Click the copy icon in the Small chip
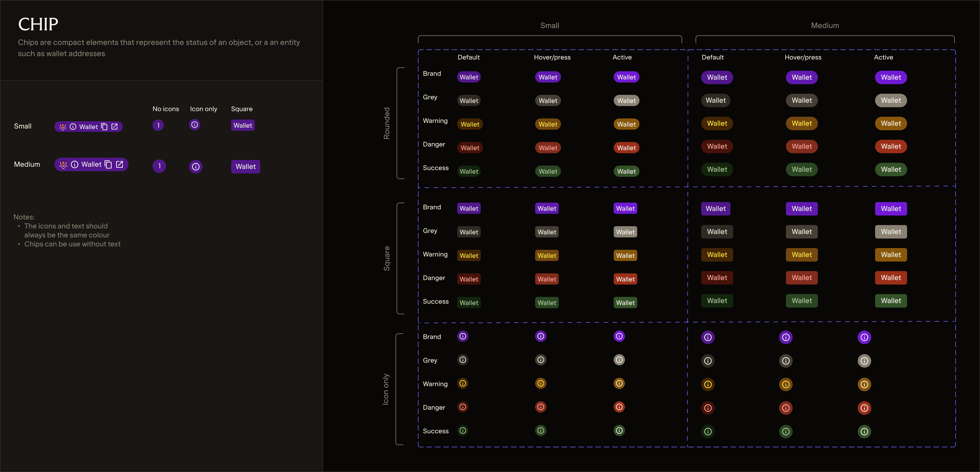 (104, 127)
